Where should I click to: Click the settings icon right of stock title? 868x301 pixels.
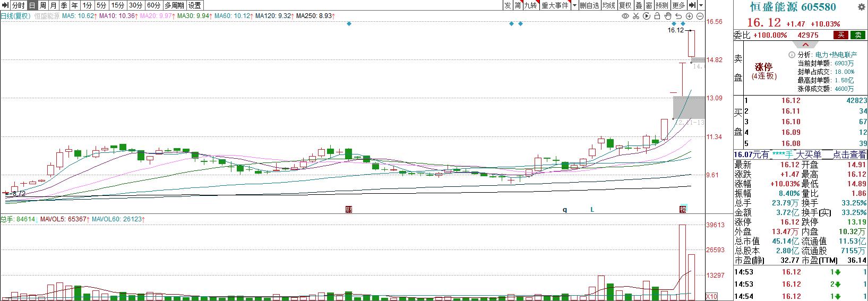pyautogui.click(x=861, y=7)
